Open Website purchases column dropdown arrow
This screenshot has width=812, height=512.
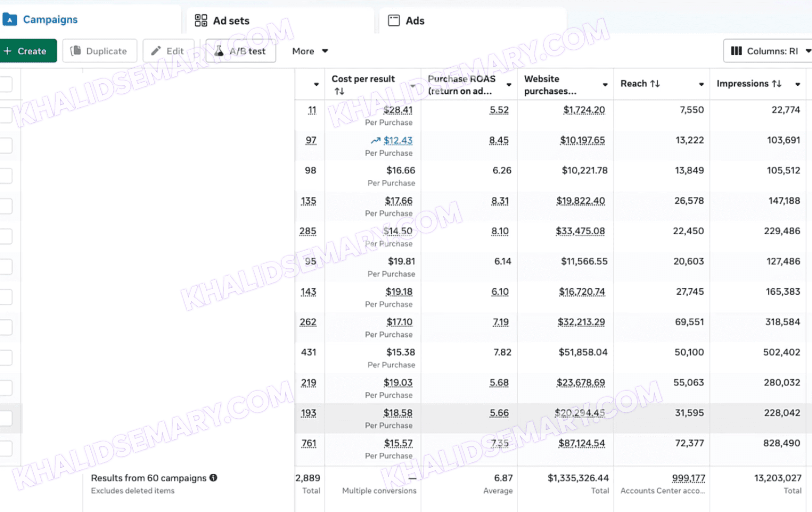[605, 85]
